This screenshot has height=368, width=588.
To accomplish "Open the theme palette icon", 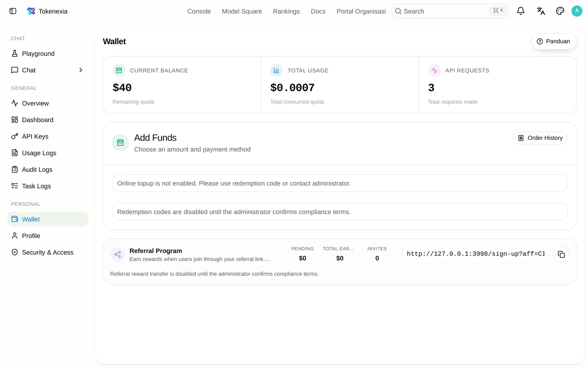I will click(x=560, y=11).
